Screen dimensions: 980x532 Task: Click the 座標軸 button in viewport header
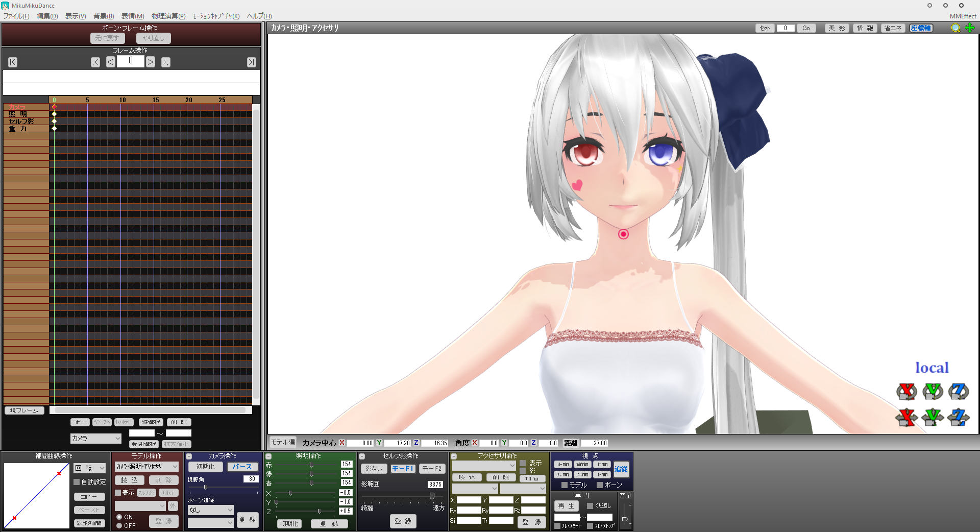pyautogui.click(x=921, y=28)
